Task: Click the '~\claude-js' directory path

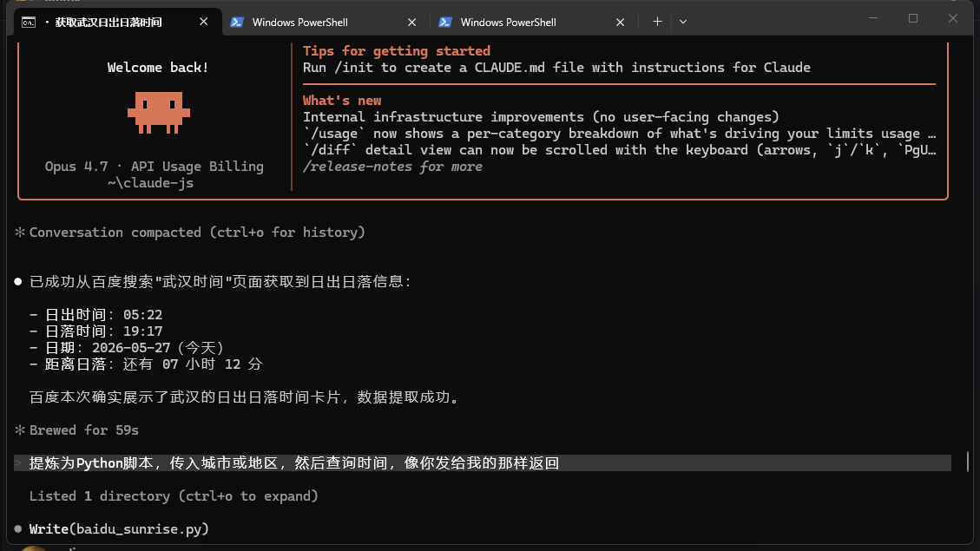Action: [x=150, y=183]
